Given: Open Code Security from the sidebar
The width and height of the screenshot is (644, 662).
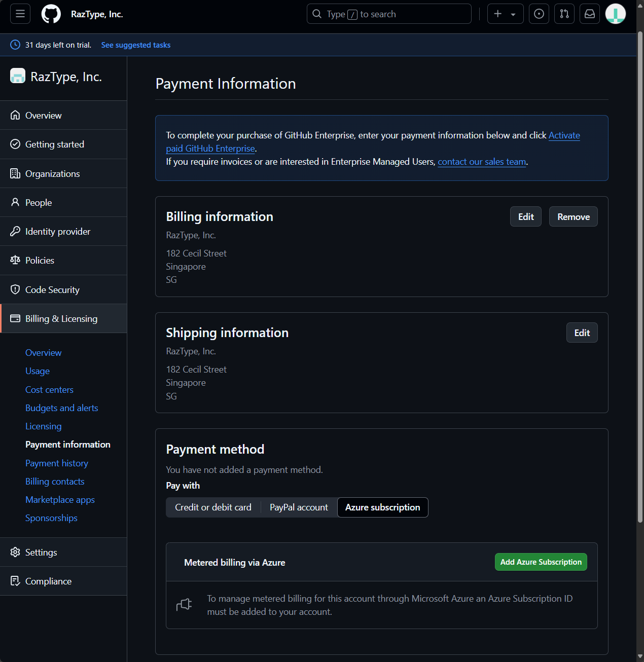Looking at the screenshot, I should pyautogui.click(x=52, y=290).
